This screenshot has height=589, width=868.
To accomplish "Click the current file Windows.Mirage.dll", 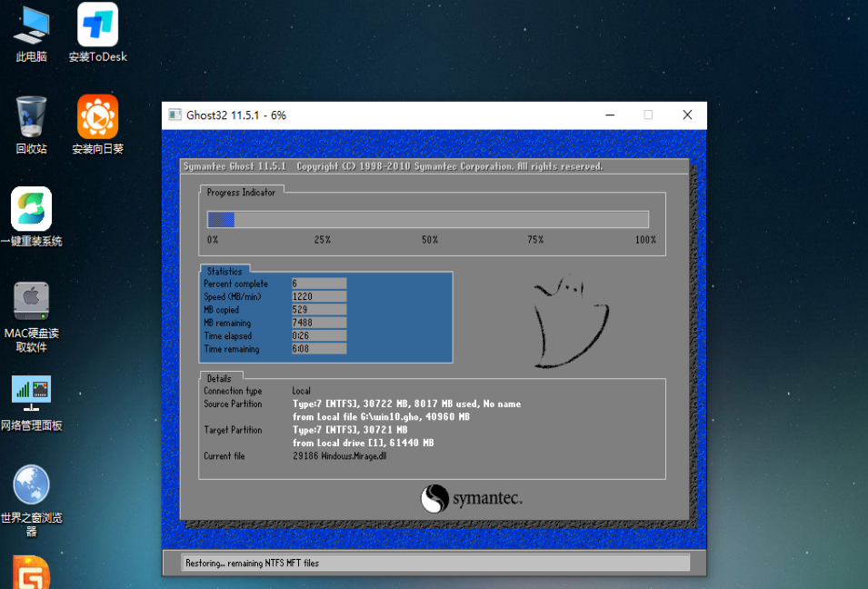I will (x=339, y=456).
